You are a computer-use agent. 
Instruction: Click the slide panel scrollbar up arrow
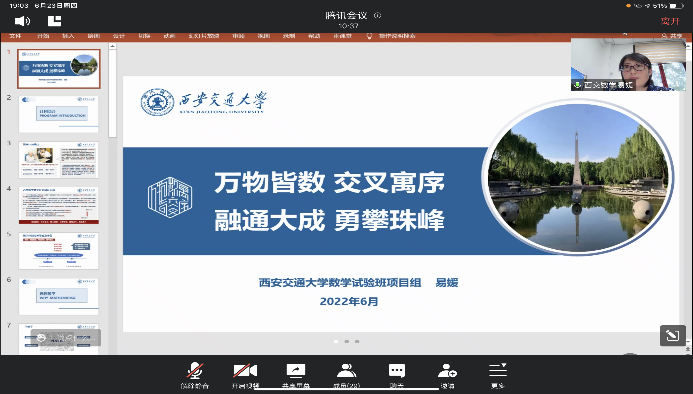point(112,46)
